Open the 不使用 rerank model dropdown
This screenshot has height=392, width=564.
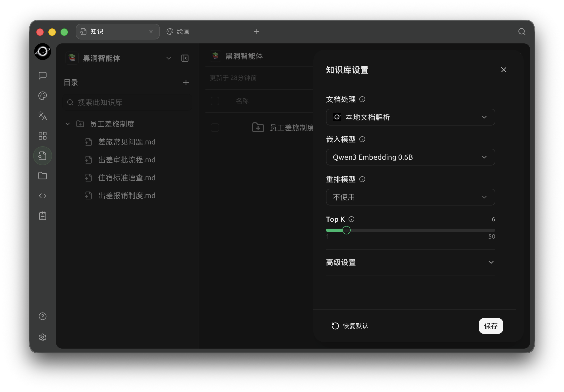coord(410,197)
